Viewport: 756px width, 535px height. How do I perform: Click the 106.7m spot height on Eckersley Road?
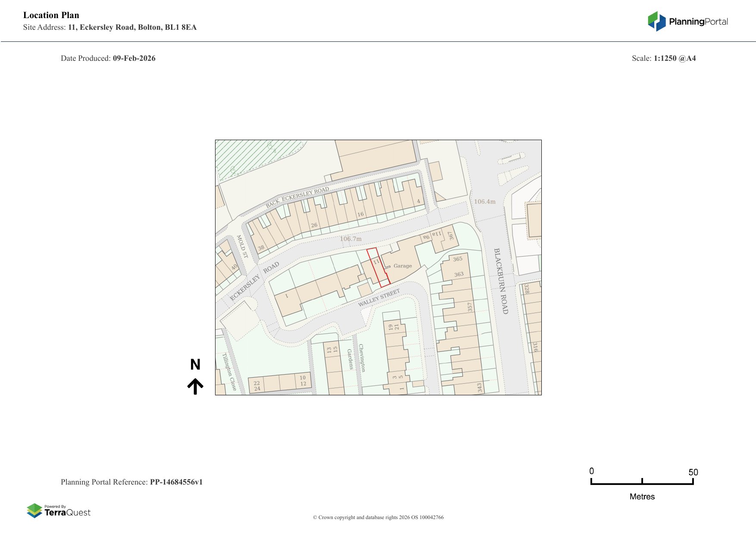tap(350, 239)
